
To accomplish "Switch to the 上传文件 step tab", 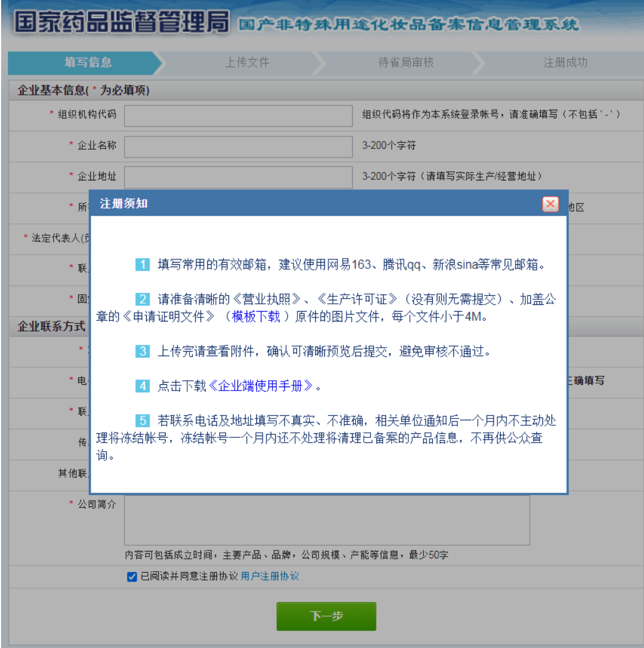I will point(247,63).
